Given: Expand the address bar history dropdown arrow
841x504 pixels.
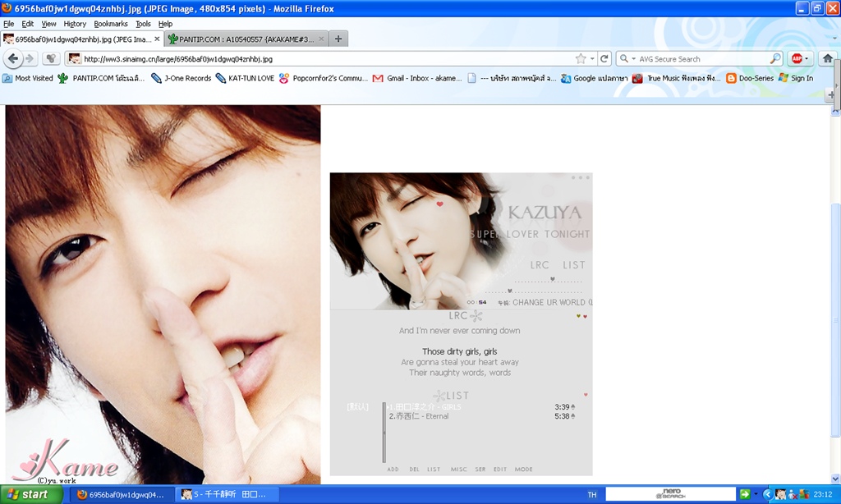Looking at the screenshot, I should point(592,58).
